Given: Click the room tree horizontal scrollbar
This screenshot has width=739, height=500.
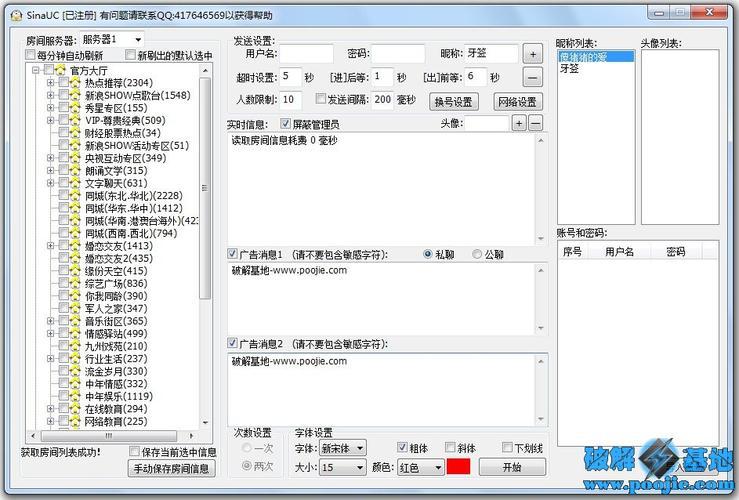Looking at the screenshot, I should pos(109,436).
